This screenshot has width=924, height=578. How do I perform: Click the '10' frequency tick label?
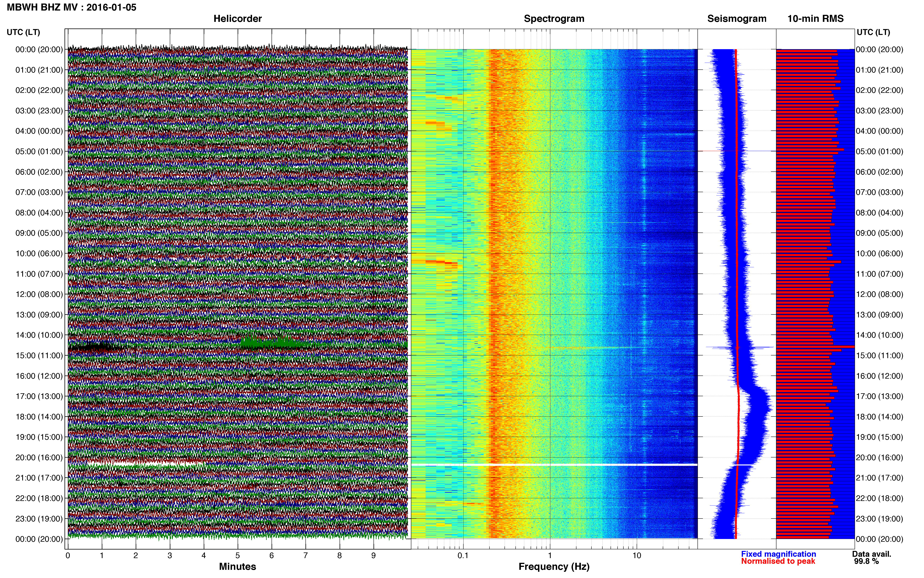coord(637,555)
